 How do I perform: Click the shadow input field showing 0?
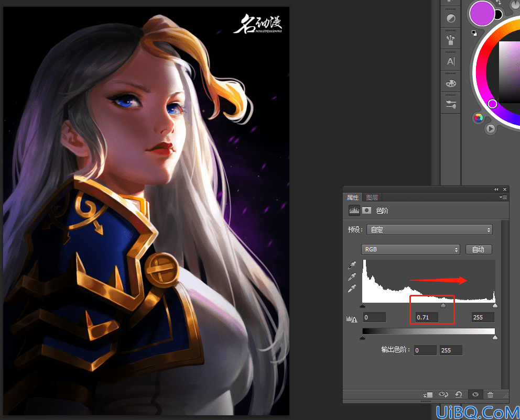[374, 317]
